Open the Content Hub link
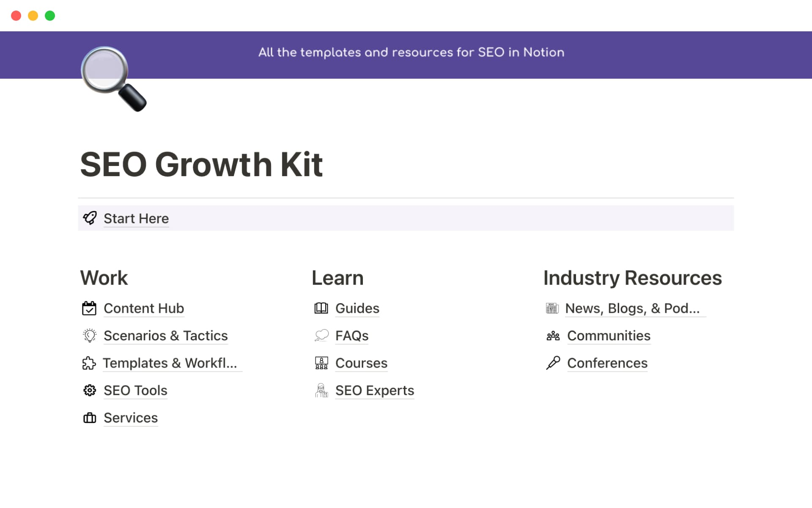Image resolution: width=812 pixels, height=508 pixels. (x=144, y=308)
